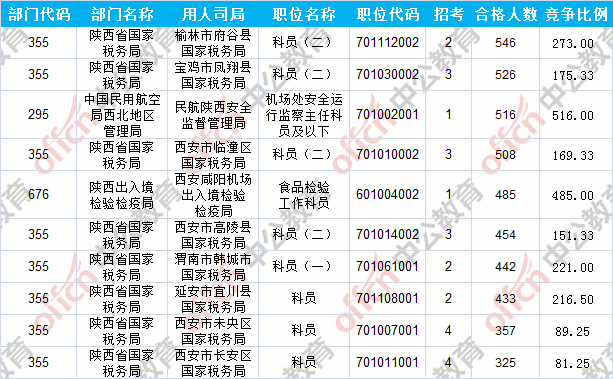Click the 陕西出入境检验检疫局 cell
This screenshot has width=613, height=379.
coord(122,194)
